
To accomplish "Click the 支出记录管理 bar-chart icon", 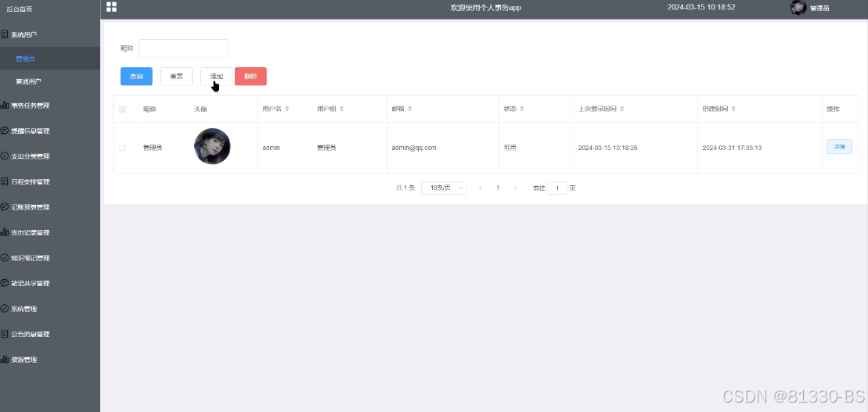I will pos(5,232).
